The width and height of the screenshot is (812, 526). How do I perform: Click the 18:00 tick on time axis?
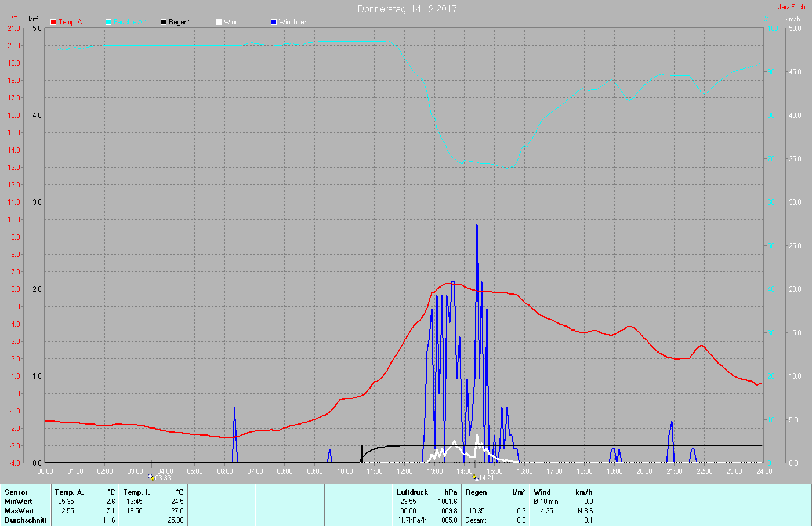click(x=585, y=471)
